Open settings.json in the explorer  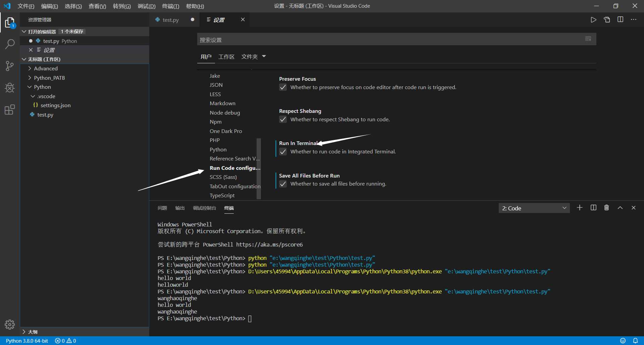(x=55, y=105)
